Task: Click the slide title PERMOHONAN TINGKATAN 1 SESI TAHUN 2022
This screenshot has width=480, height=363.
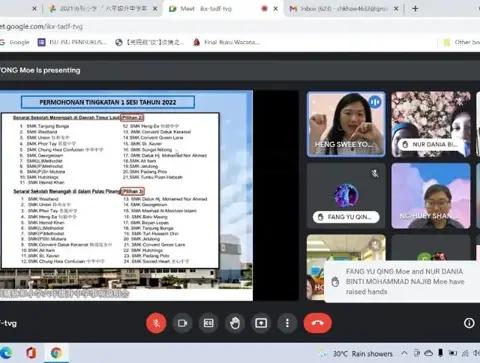Action: click(x=108, y=102)
